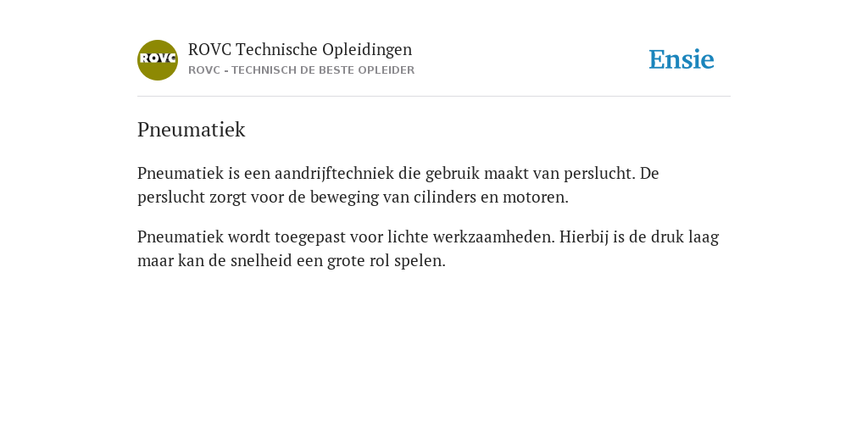Click the horizontal divider under the header

click(434, 97)
